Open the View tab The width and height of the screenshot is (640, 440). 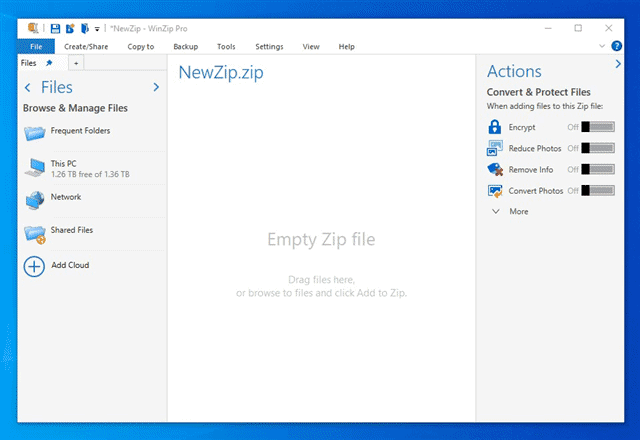point(311,47)
